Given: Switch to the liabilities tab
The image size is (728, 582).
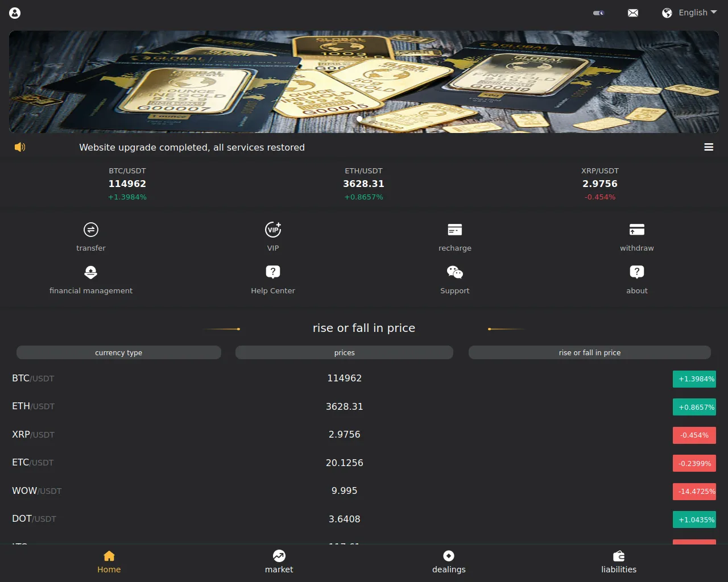Looking at the screenshot, I should coord(619,563).
